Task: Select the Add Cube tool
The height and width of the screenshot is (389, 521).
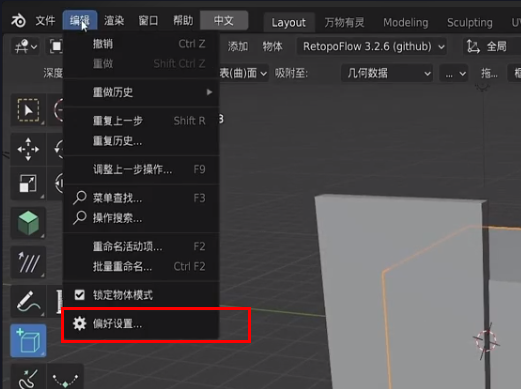Action: click(28, 340)
